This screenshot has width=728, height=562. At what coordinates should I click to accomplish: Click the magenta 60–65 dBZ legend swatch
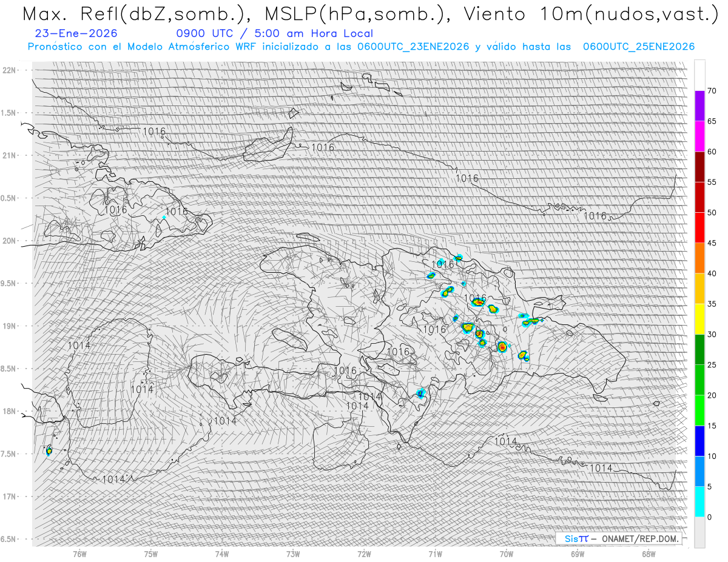click(x=699, y=136)
